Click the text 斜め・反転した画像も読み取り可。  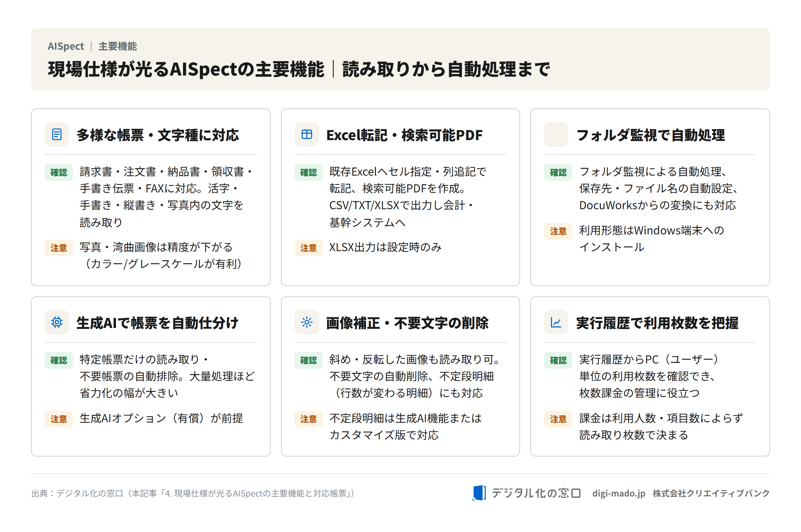click(414, 360)
